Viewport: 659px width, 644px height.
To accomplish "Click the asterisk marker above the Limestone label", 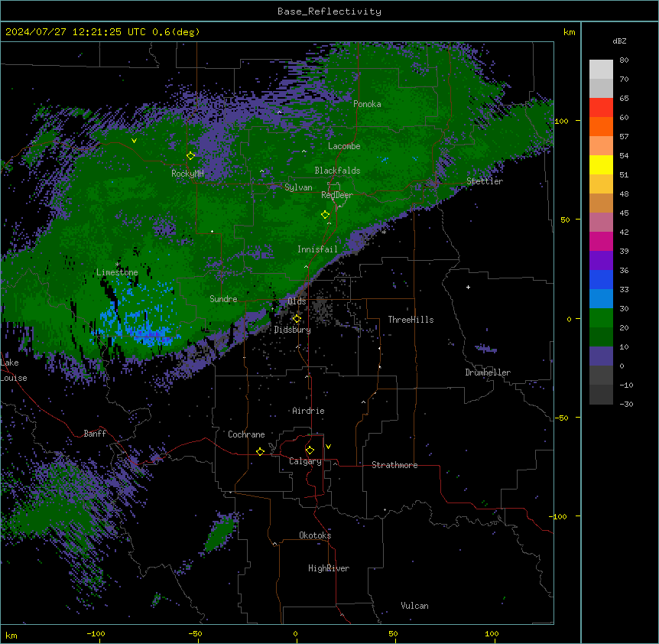I will 117,265.
